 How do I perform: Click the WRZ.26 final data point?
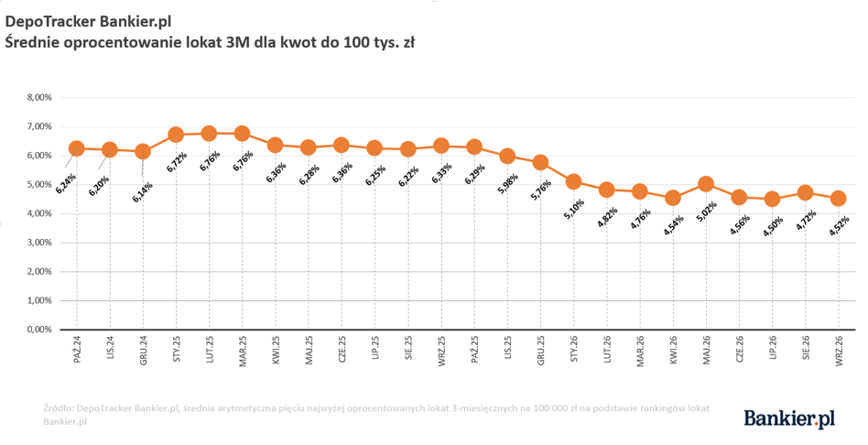(x=838, y=198)
